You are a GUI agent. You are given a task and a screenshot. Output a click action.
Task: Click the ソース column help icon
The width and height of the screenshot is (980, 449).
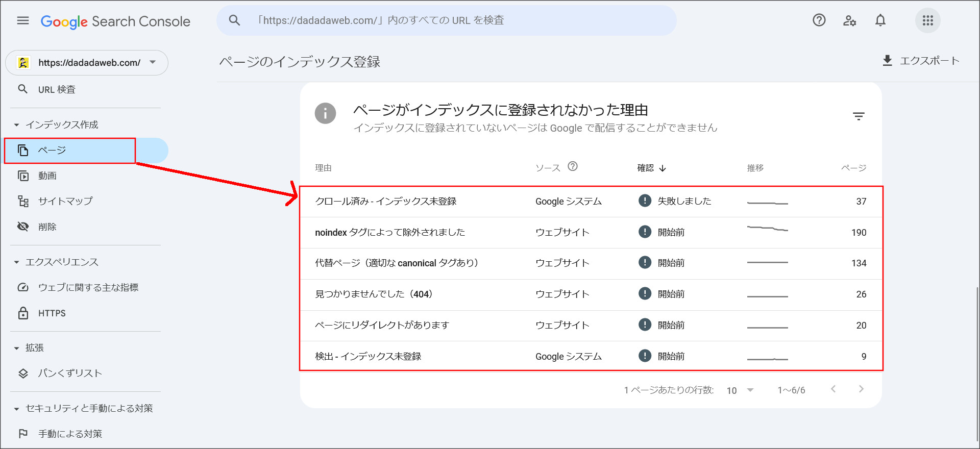[x=573, y=166]
